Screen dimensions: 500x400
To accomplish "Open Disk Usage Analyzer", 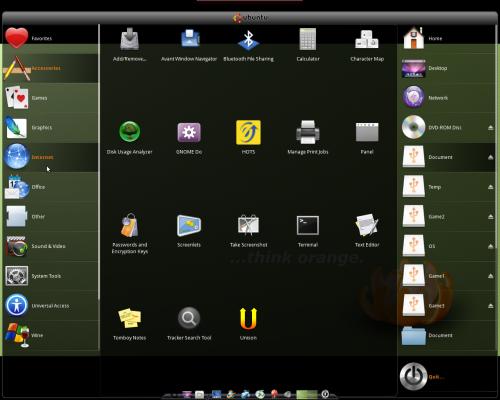I will coord(129,138).
